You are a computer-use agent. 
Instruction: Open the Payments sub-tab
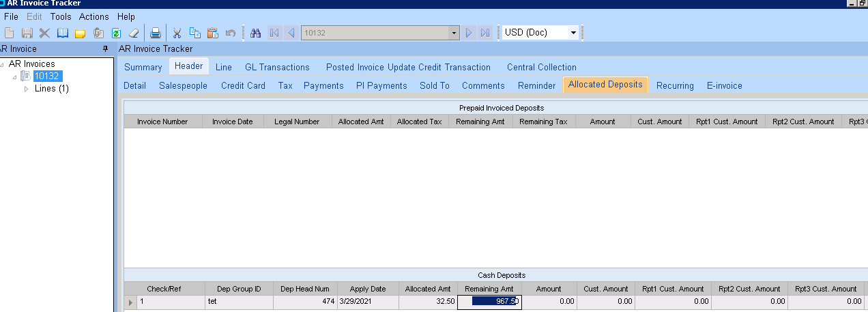323,85
